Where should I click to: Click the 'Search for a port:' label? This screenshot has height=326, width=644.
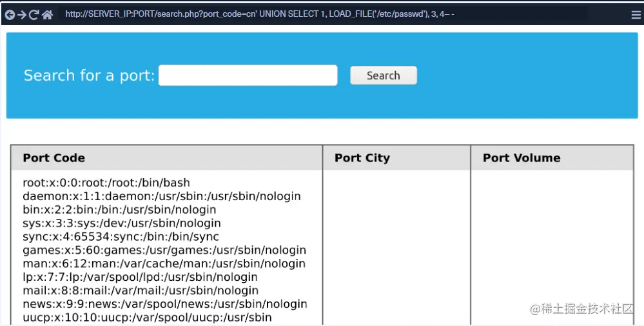coord(89,76)
